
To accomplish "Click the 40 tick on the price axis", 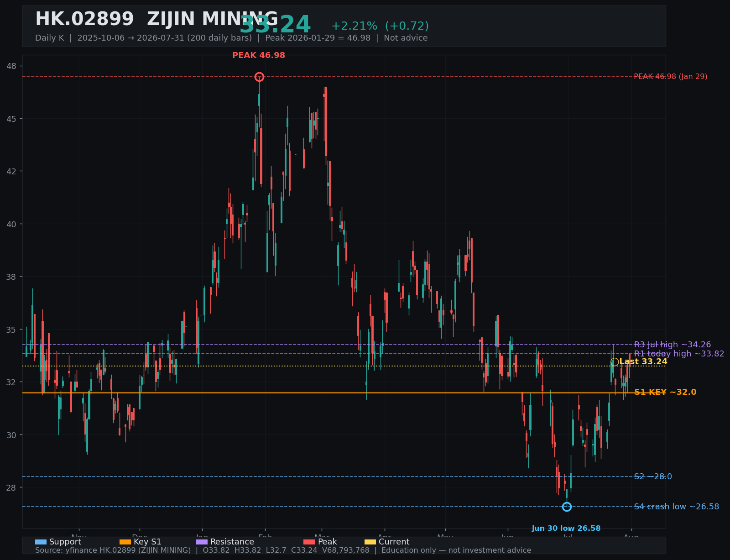I will coord(11,224).
